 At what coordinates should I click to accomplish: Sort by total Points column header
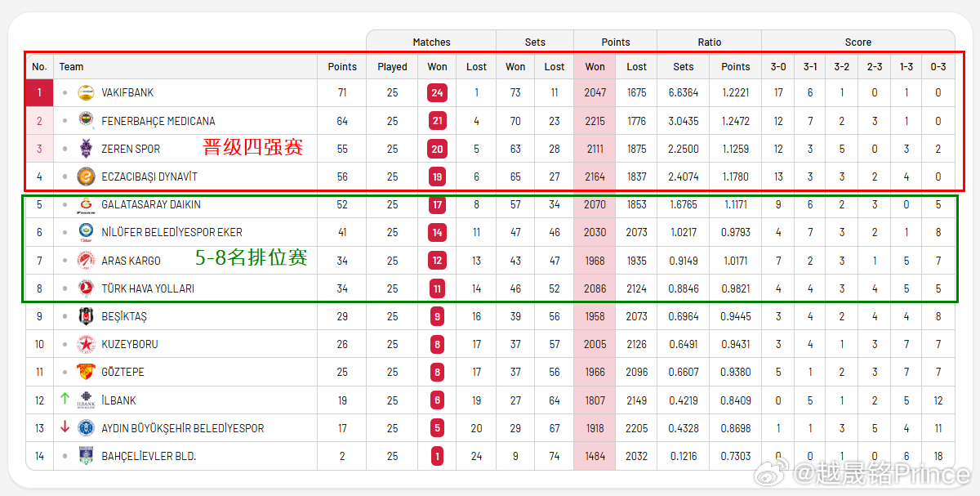342,67
